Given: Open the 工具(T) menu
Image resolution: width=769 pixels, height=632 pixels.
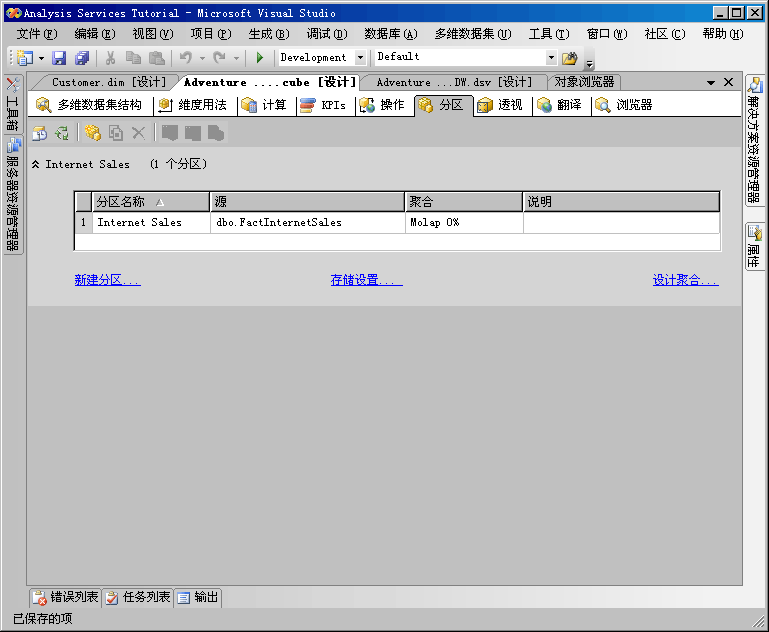Looking at the screenshot, I should [x=549, y=34].
